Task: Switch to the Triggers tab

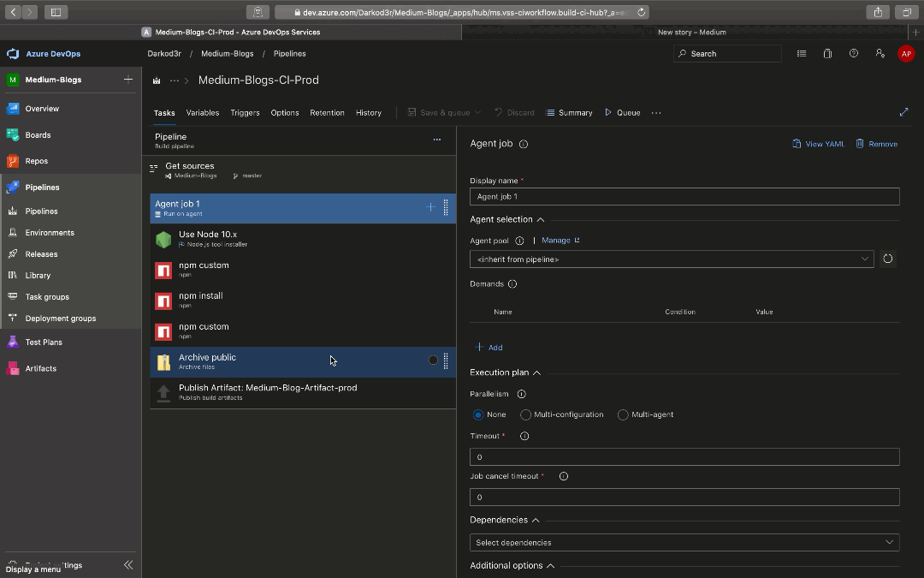Action: [x=246, y=113]
